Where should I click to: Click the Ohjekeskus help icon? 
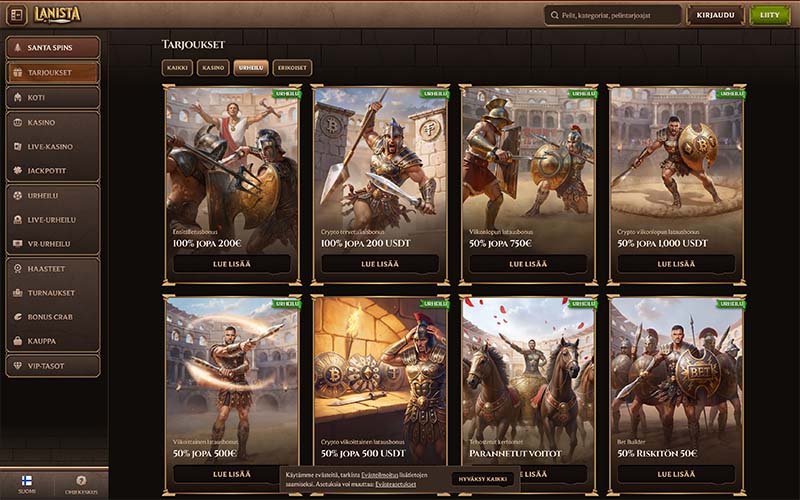tap(81, 484)
